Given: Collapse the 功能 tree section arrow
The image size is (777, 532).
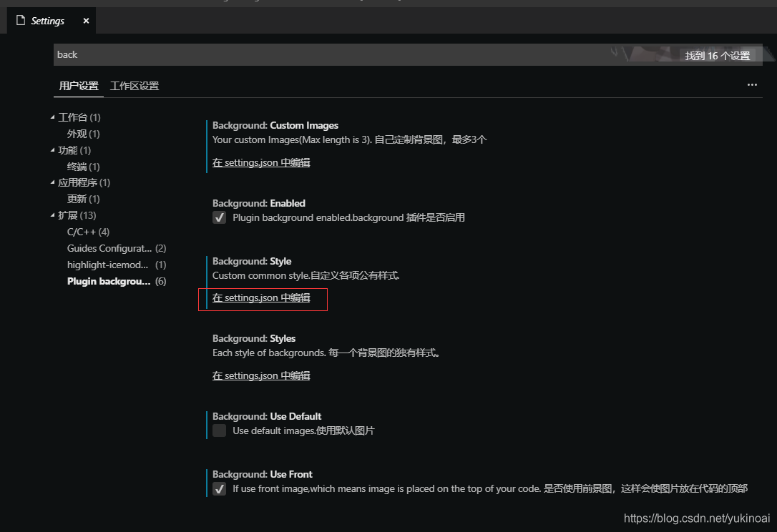Looking at the screenshot, I should (52, 149).
